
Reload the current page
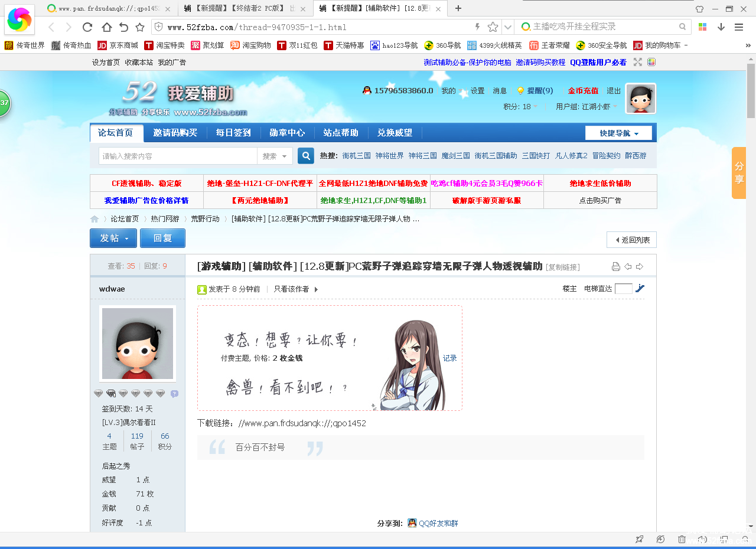87,27
